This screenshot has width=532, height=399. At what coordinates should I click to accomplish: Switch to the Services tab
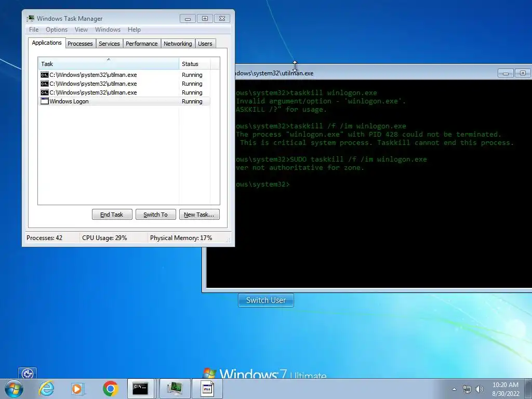point(109,44)
